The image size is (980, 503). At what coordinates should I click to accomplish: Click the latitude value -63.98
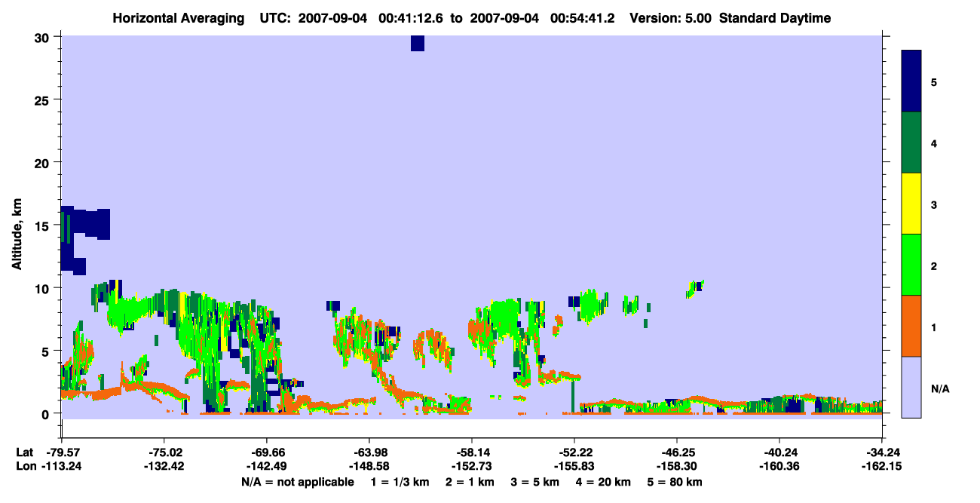click(x=369, y=452)
